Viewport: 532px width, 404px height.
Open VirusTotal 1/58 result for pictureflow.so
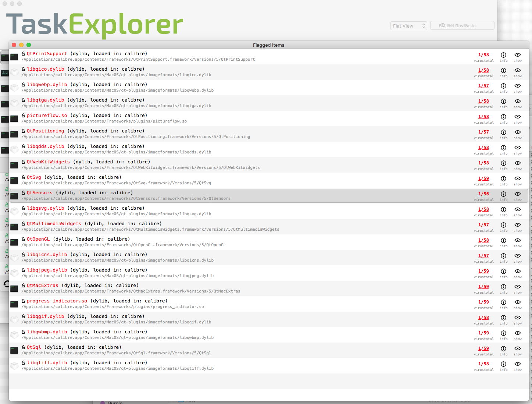483,117
